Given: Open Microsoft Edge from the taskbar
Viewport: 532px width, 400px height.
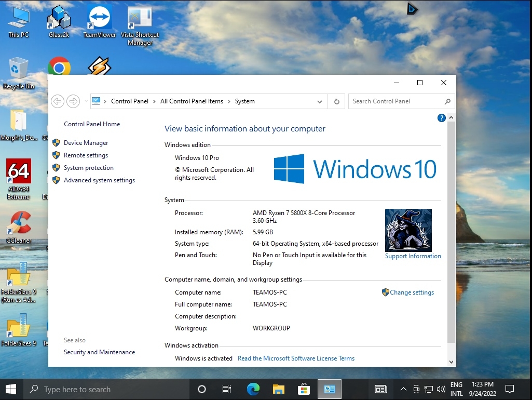Looking at the screenshot, I should (253, 389).
